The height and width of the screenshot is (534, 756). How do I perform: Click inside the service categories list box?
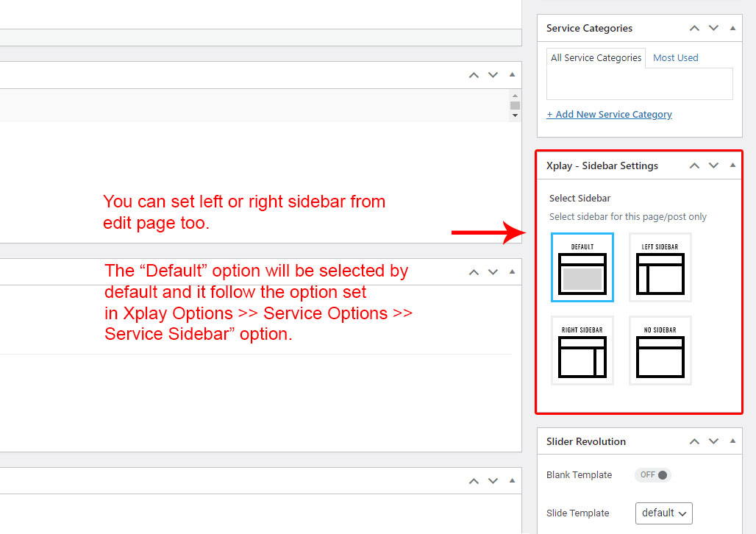point(639,84)
